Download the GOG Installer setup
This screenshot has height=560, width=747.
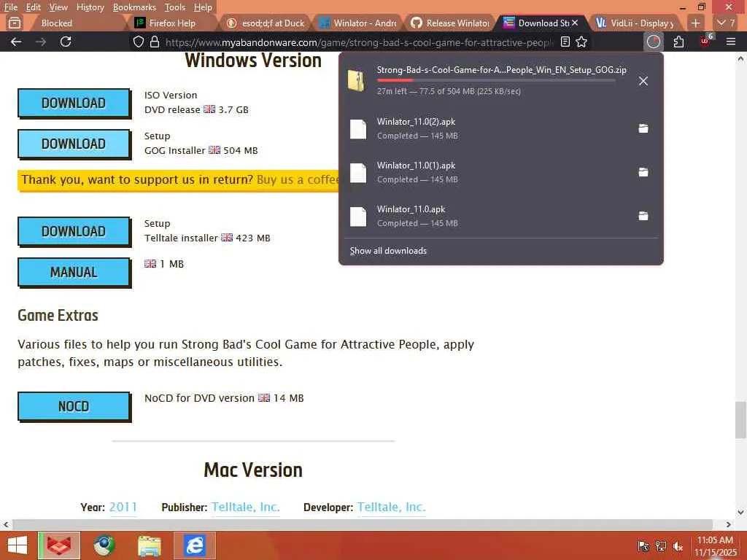(74, 144)
